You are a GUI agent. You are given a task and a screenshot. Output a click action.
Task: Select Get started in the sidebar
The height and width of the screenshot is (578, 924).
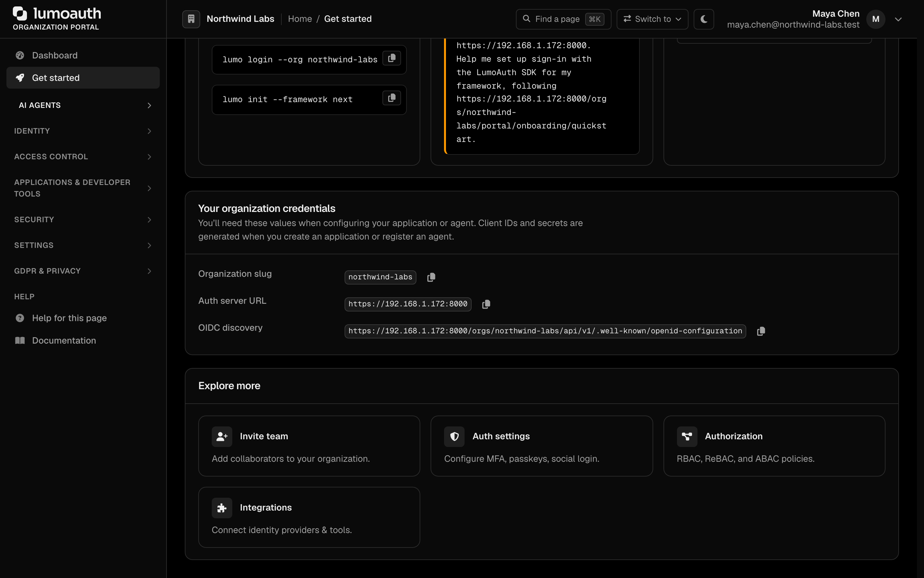tap(83, 78)
